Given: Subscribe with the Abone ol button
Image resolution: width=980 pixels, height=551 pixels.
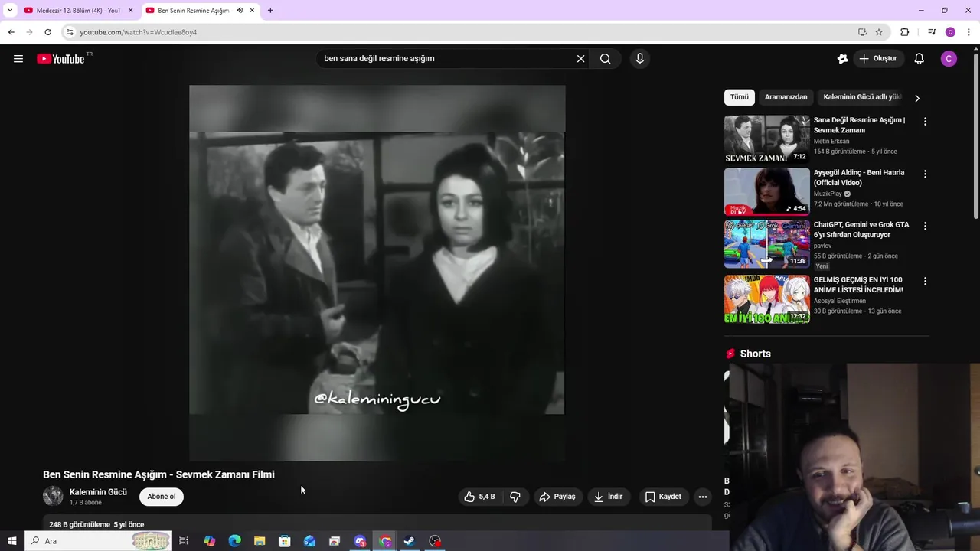Looking at the screenshot, I should [162, 497].
